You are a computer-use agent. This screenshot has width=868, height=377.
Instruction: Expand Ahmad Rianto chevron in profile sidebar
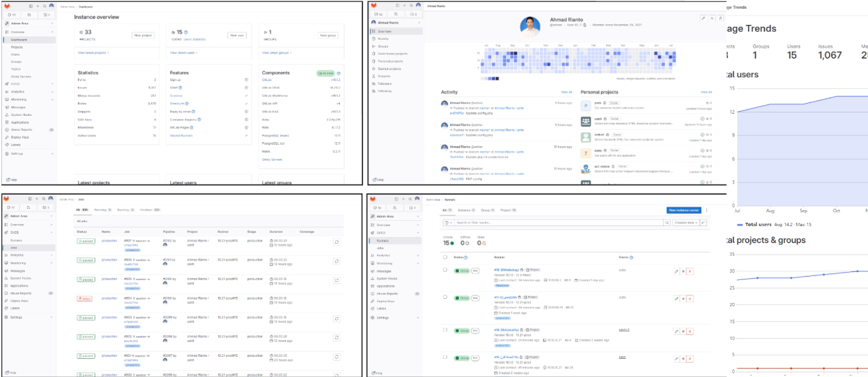tap(418, 23)
